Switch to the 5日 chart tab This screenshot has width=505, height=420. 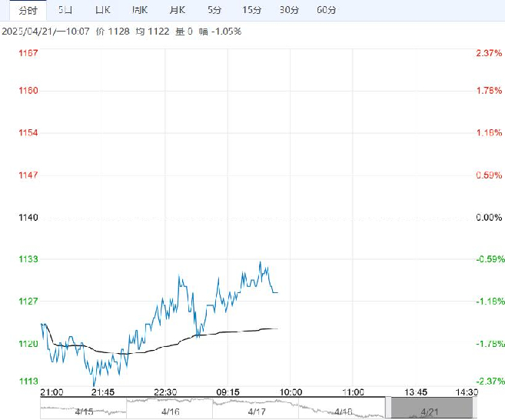pos(65,10)
